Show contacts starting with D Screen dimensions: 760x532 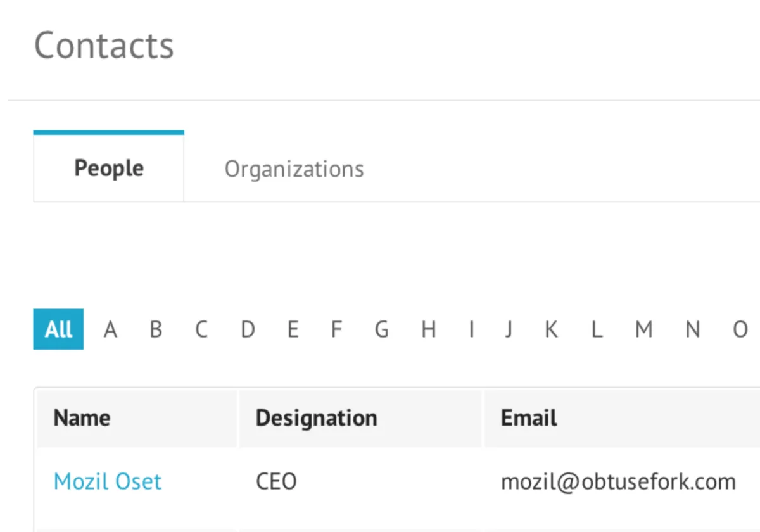248,329
